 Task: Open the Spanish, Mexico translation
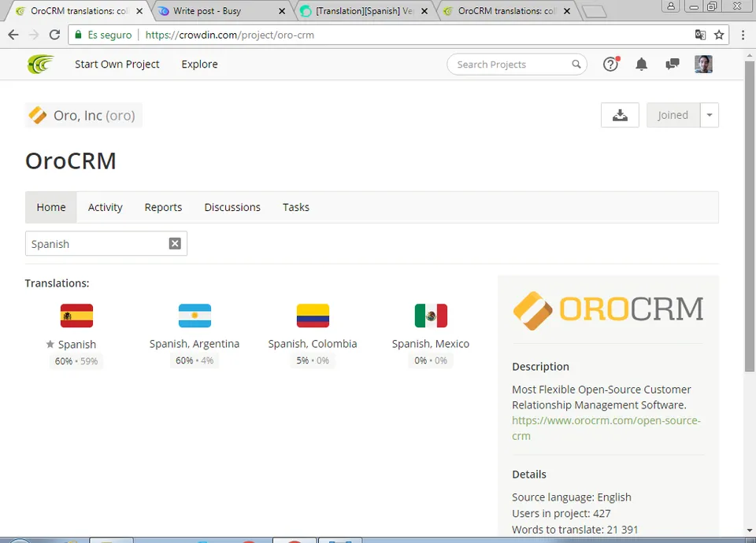pyautogui.click(x=431, y=344)
